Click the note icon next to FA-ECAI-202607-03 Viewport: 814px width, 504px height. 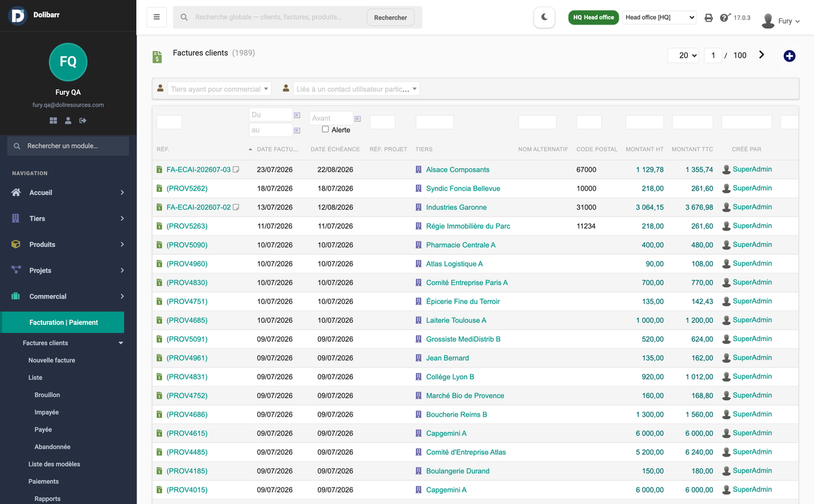click(x=236, y=170)
